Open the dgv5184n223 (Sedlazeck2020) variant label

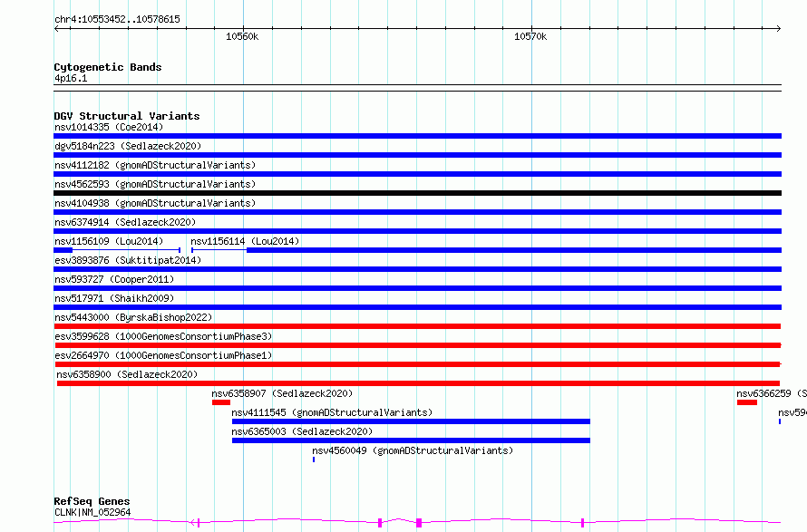pyautogui.click(x=128, y=146)
